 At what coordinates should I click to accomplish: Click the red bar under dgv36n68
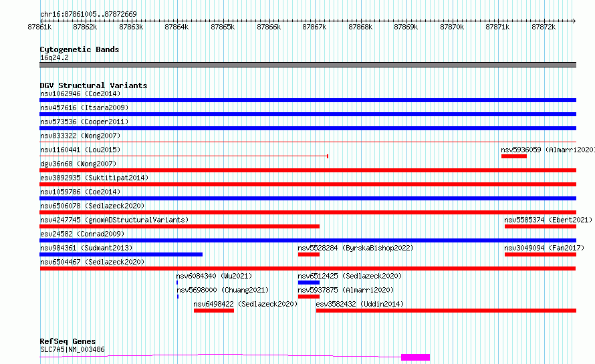308,170
